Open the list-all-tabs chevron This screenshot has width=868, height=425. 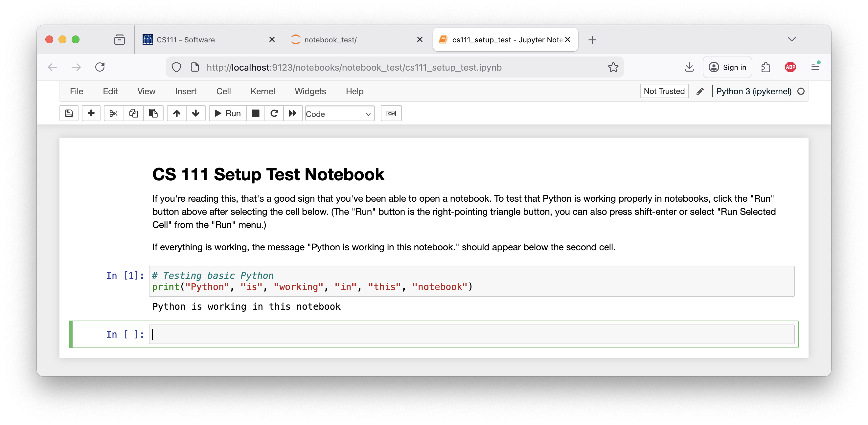click(791, 39)
